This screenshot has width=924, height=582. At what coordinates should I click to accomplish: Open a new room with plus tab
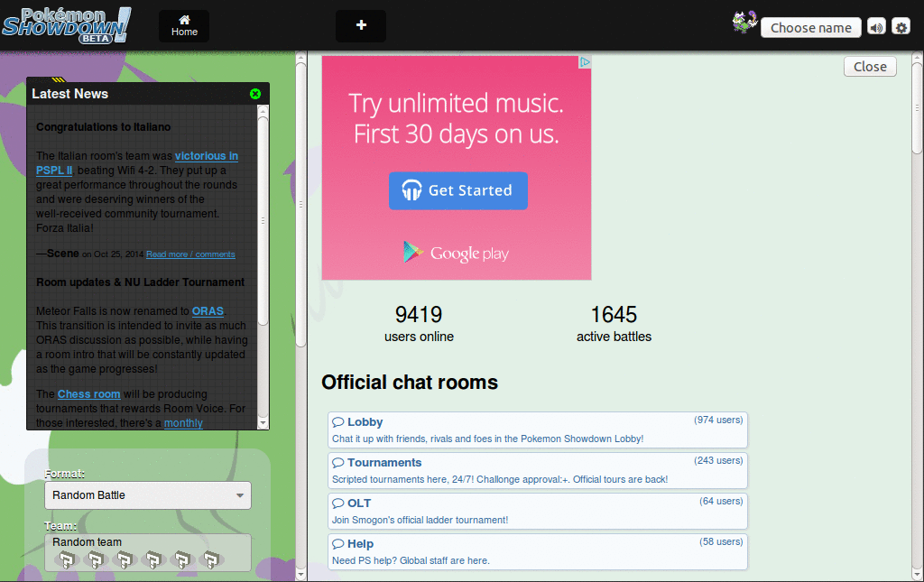[361, 25]
